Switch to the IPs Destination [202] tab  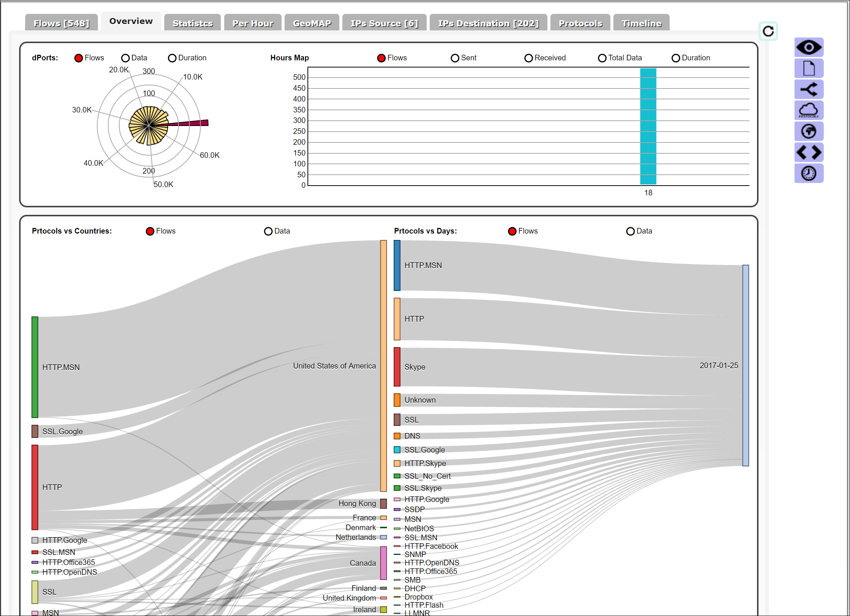pyautogui.click(x=488, y=22)
